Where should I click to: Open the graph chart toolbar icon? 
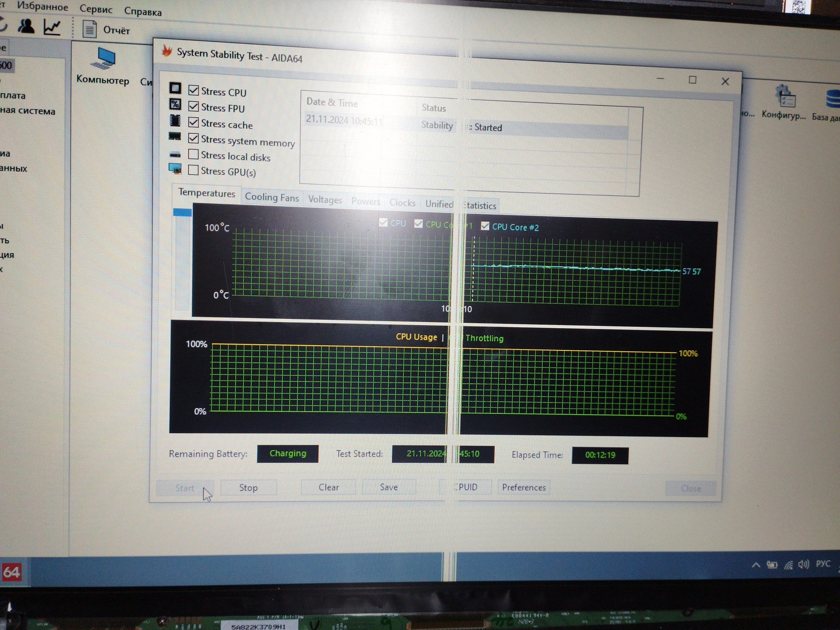pyautogui.click(x=52, y=28)
